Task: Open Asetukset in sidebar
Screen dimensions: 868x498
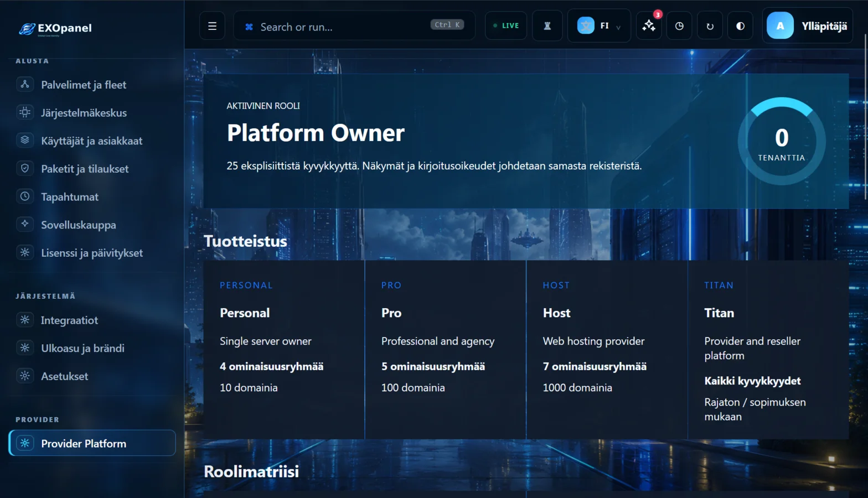Action: (92, 376)
